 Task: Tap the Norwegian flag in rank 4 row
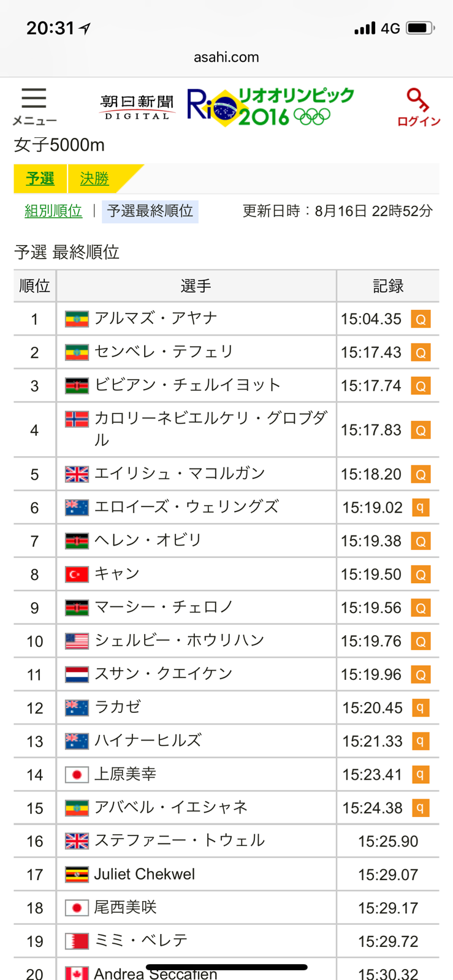click(77, 419)
